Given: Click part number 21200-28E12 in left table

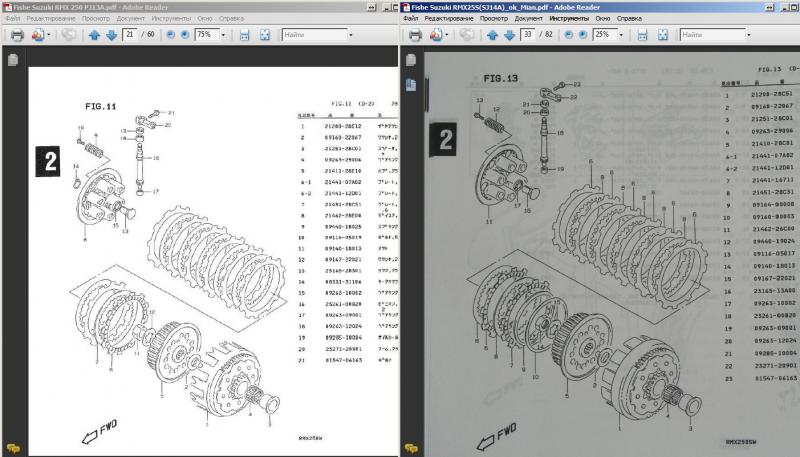Looking at the screenshot, I should point(343,126).
